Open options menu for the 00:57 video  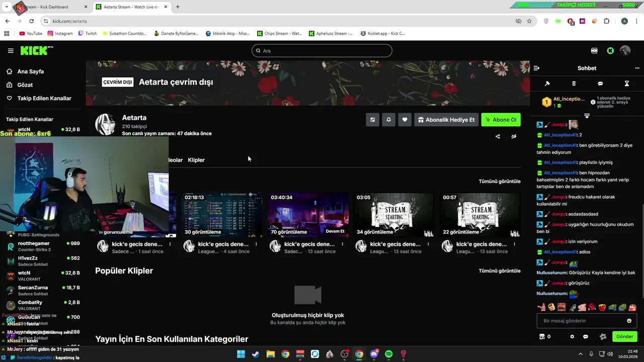514,244
